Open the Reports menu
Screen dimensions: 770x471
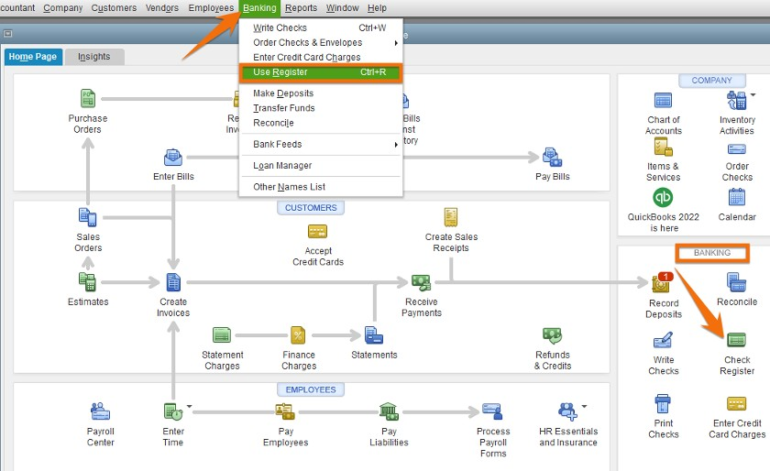click(x=301, y=8)
